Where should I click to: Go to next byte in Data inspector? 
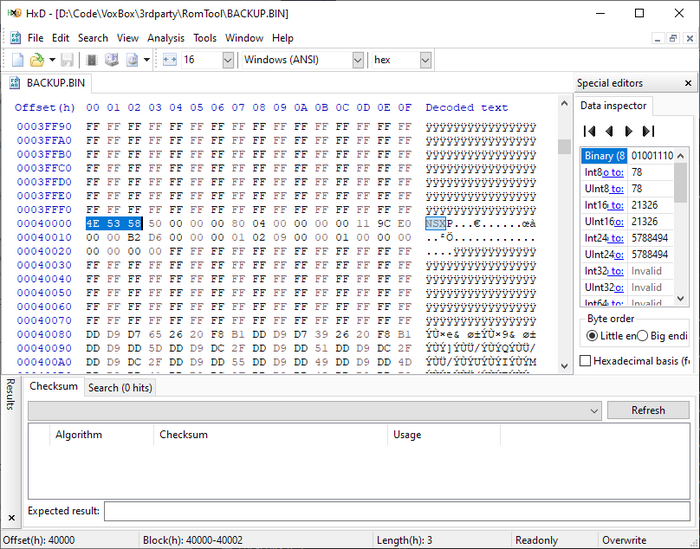coord(628,131)
